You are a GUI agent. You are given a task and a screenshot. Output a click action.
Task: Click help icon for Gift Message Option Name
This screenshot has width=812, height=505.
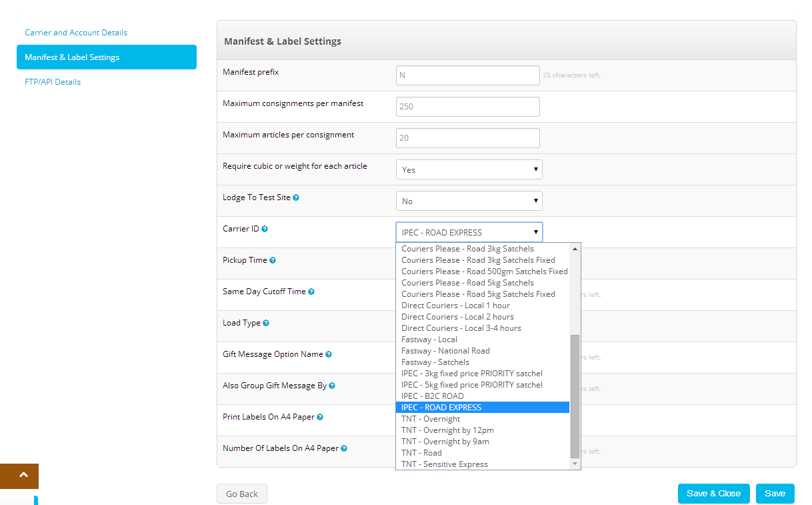(x=329, y=355)
